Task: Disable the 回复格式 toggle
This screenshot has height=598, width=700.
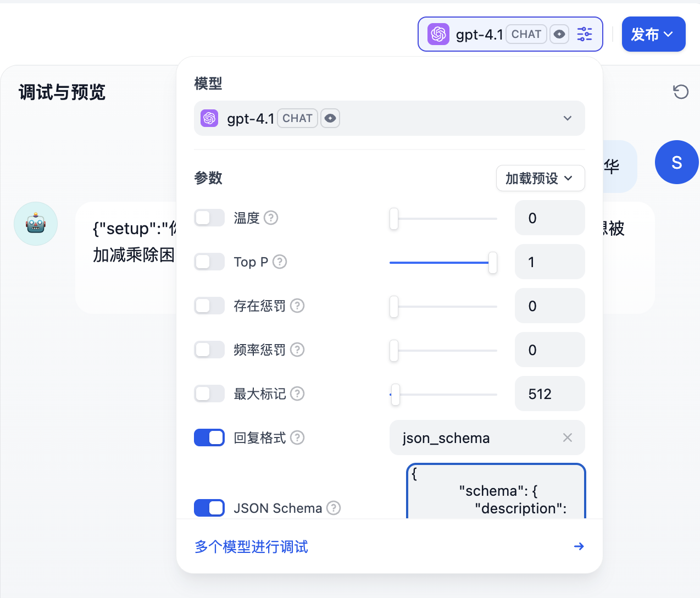Action: tap(209, 438)
